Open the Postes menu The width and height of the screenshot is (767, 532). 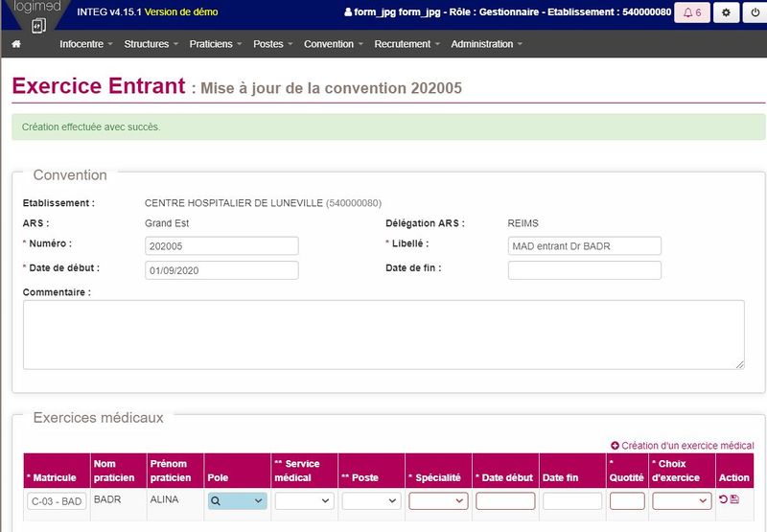pos(273,44)
